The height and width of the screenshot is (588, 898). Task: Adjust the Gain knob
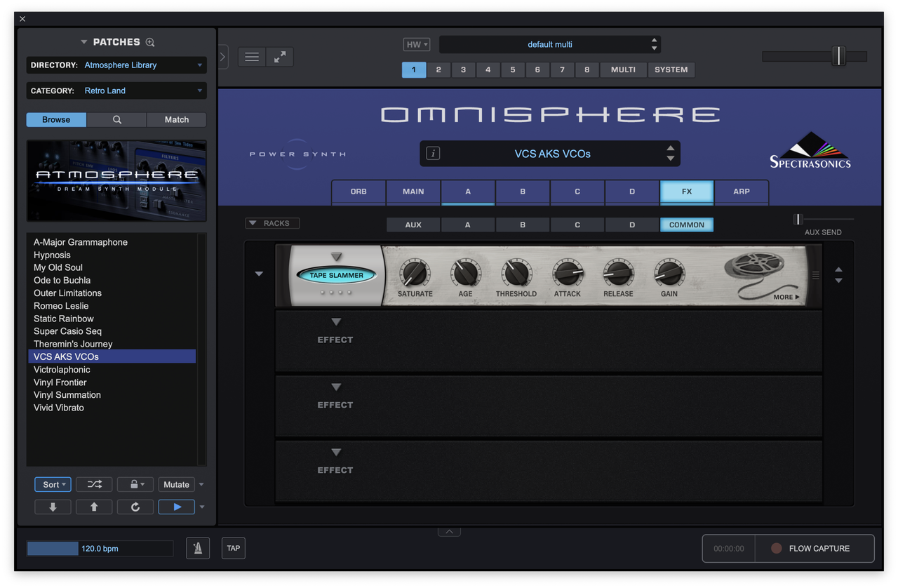[x=669, y=273]
